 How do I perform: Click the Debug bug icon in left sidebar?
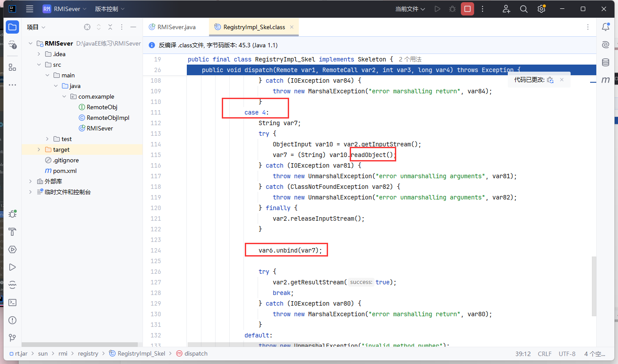tap(12, 214)
